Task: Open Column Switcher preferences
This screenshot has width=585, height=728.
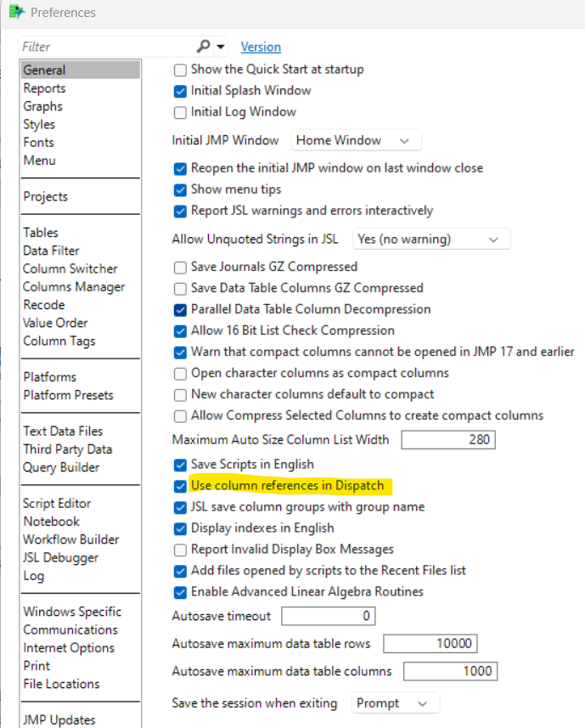Action: tap(70, 268)
